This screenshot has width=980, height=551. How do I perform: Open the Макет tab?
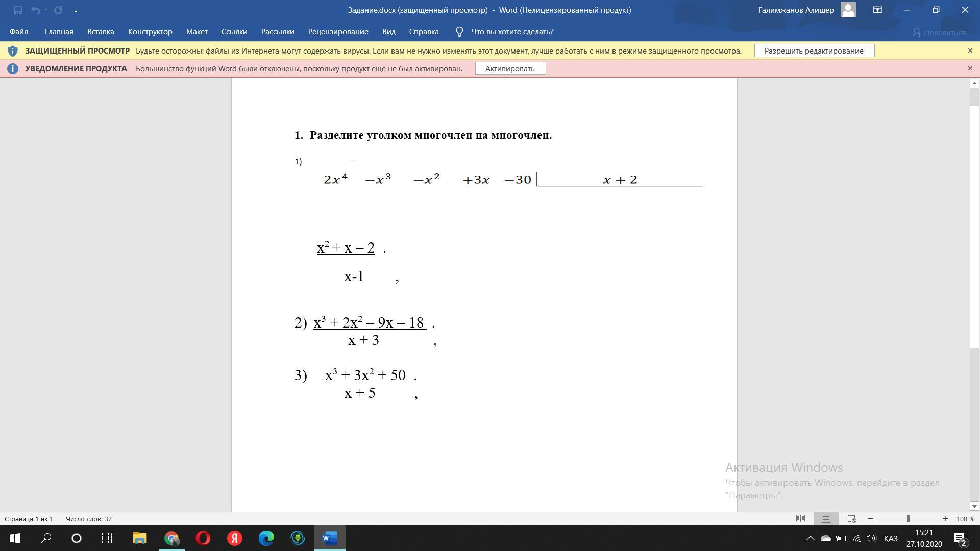click(x=197, y=32)
